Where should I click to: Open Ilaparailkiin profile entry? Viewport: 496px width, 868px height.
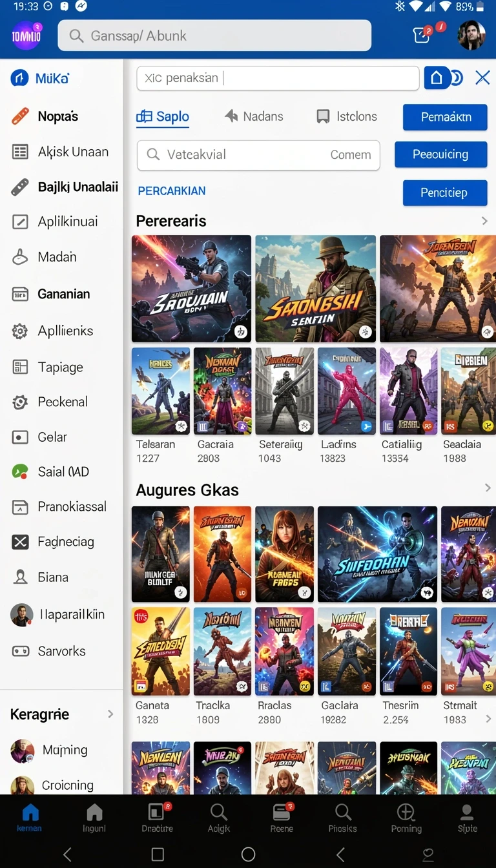(58, 614)
